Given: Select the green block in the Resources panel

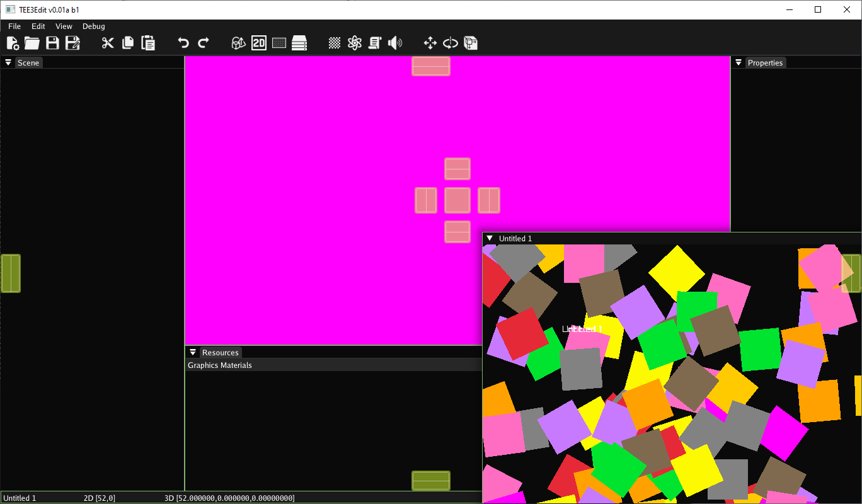Looking at the screenshot, I should point(430,480).
